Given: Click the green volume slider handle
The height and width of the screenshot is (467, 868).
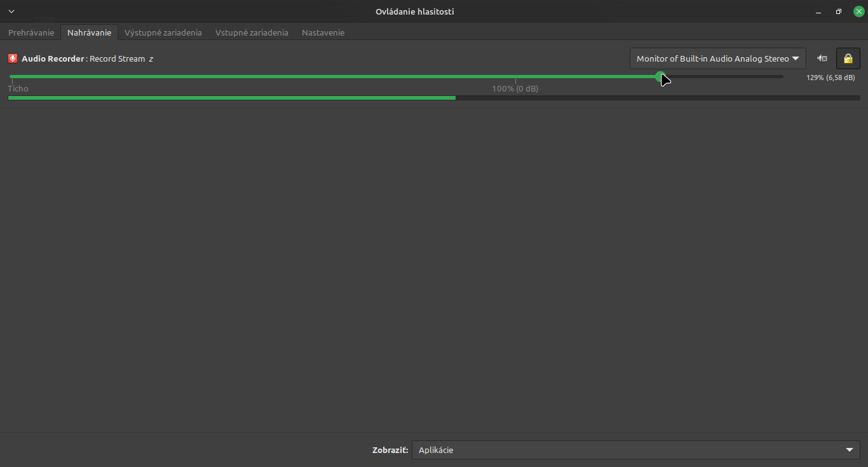Looking at the screenshot, I should coord(660,76).
